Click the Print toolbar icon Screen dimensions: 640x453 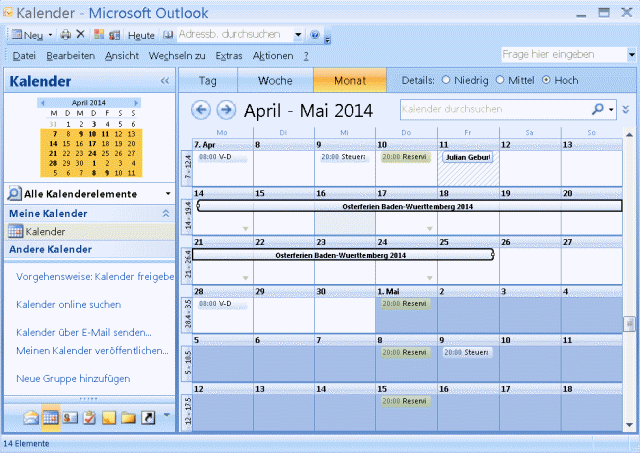65,35
